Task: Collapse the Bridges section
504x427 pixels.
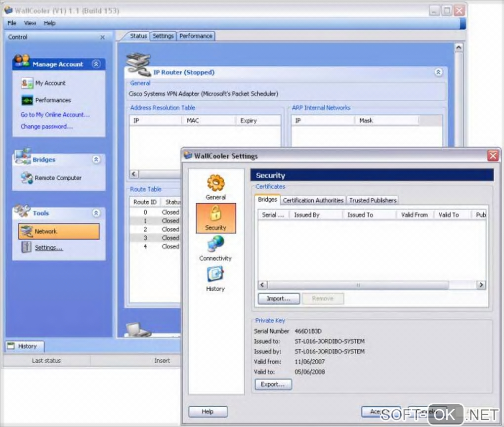Action: pyautogui.click(x=96, y=160)
